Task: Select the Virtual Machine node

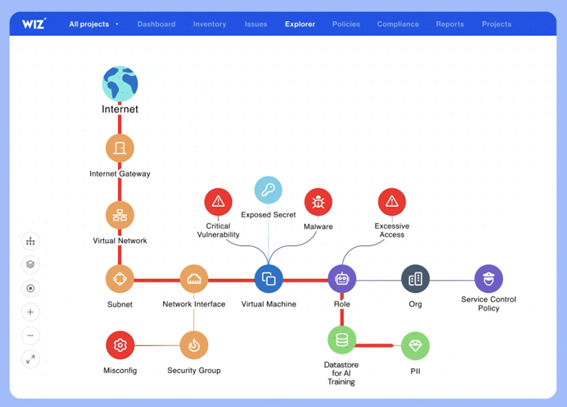Action: point(269,279)
